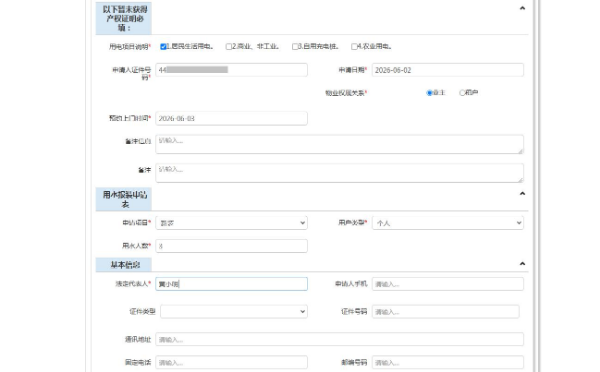Click the 基本信息 section header
The height and width of the screenshot is (372, 600).
click(x=124, y=265)
